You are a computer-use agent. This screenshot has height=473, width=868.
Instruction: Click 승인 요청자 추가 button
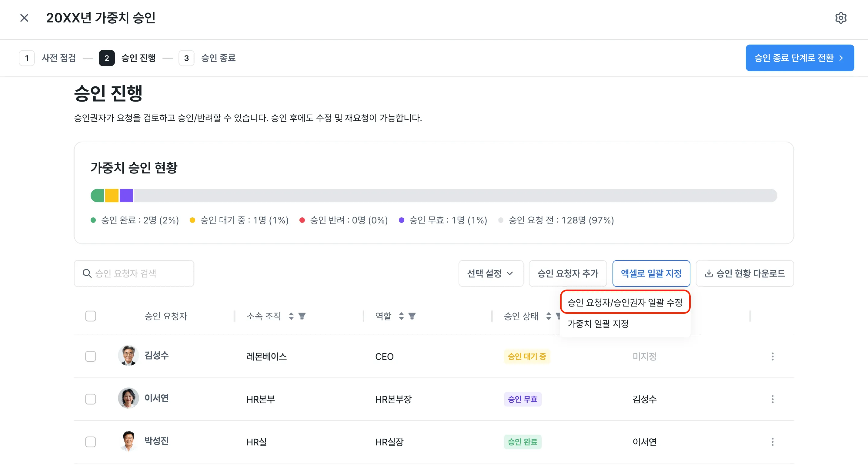(x=568, y=273)
